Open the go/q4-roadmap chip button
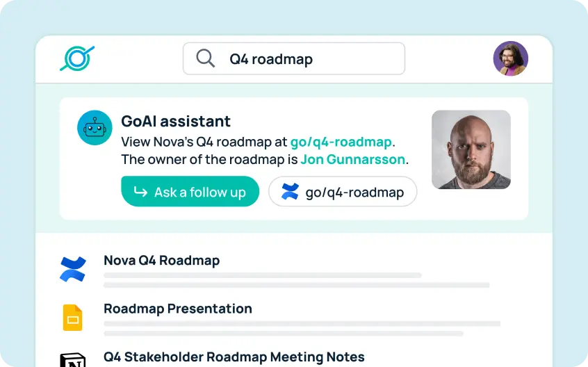The image size is (588, 367). [x=343, y=192]
